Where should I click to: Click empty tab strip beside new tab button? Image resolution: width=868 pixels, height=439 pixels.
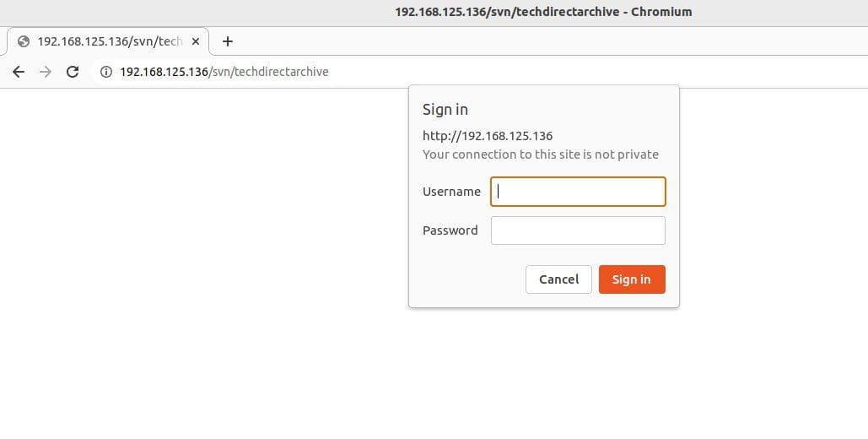506,41
